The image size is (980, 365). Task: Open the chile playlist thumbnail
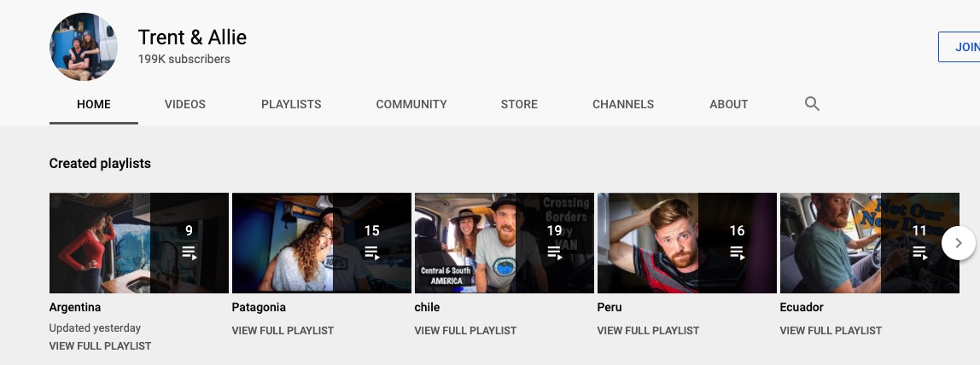click(505, 243)
